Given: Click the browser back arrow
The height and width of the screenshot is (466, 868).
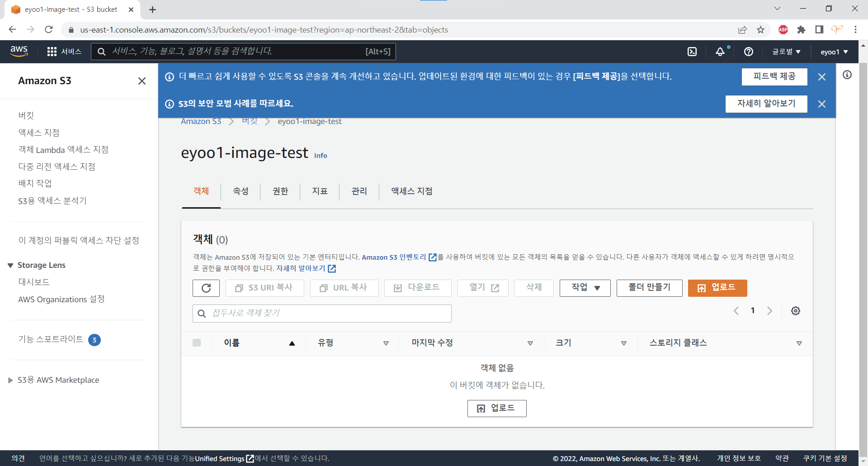Looking at the screenshot, I should click(x=12, y=29).
